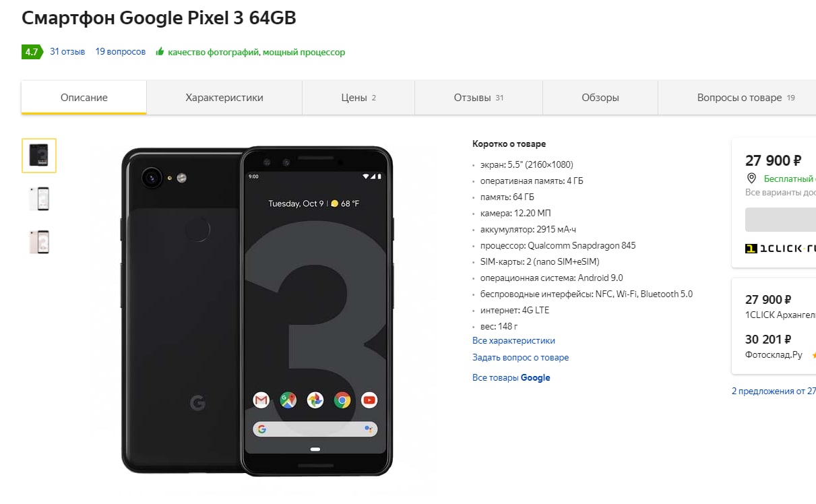
Task: Switch to the Отзывы tab
Action: pos(478,98)
